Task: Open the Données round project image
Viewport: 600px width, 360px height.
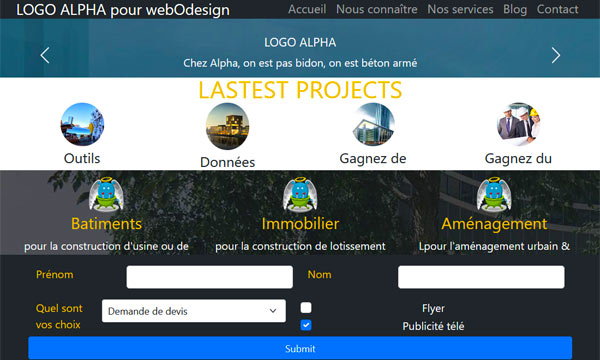Action: point(227,126)
